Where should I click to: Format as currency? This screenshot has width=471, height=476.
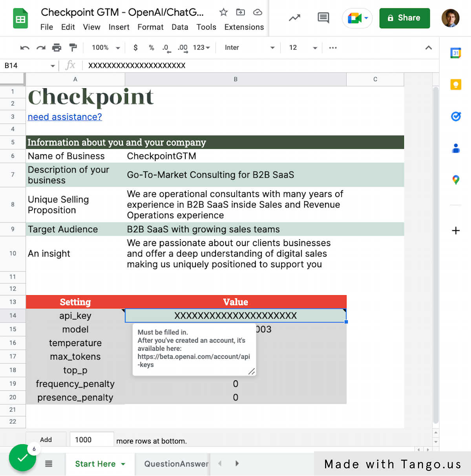coord(135,47)
